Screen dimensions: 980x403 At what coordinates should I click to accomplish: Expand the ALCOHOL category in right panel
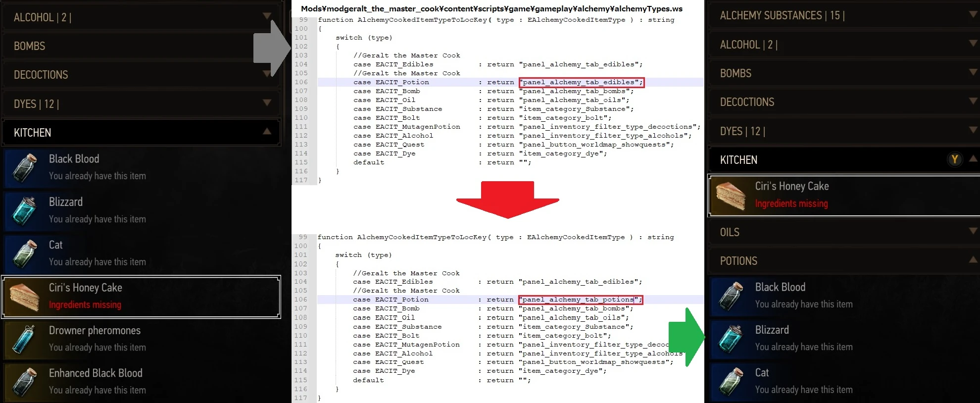pyautogui.click(x=844, y=45)
